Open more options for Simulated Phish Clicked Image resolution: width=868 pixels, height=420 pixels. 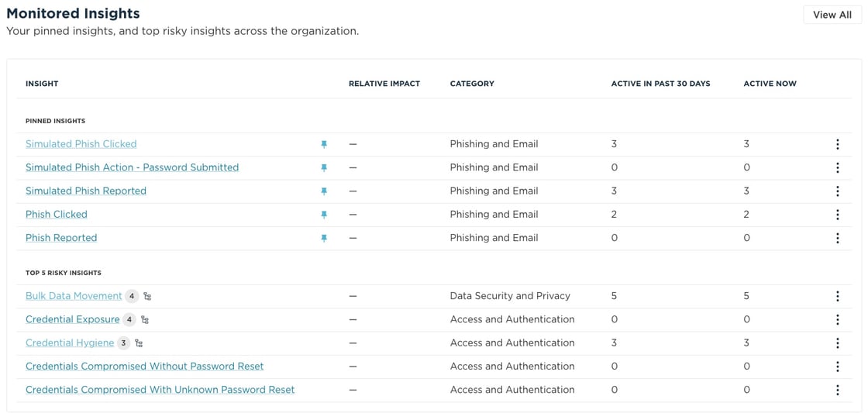[x=837, y=144]
